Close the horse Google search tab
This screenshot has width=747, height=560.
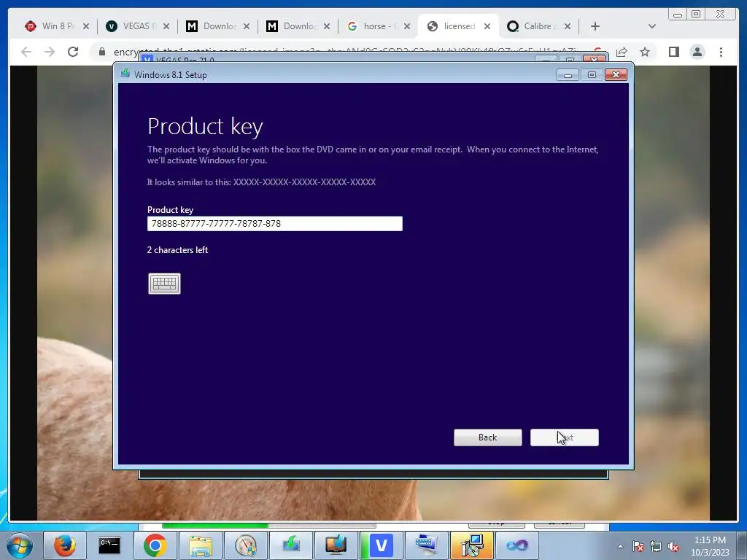coord(407,27)
